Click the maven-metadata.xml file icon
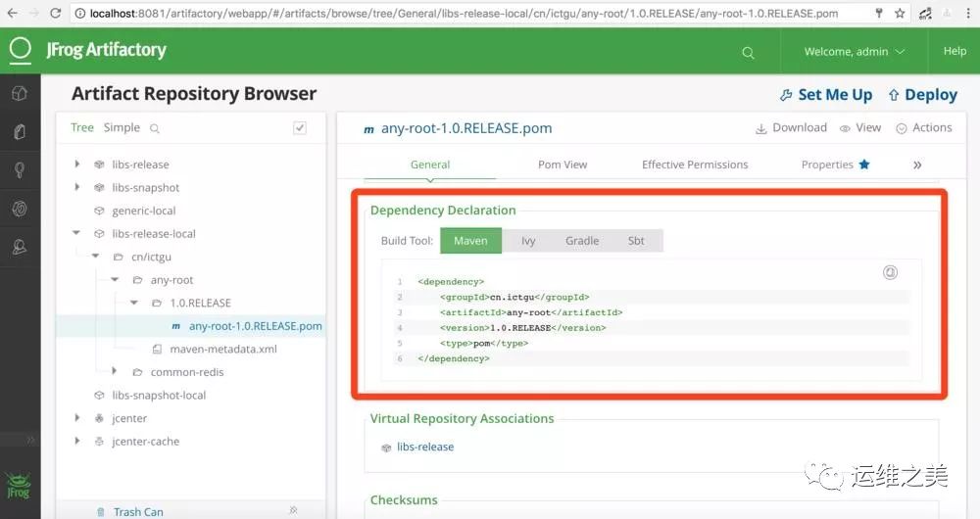The height and width of the screenshot is (519, 980). click(158, 350)
